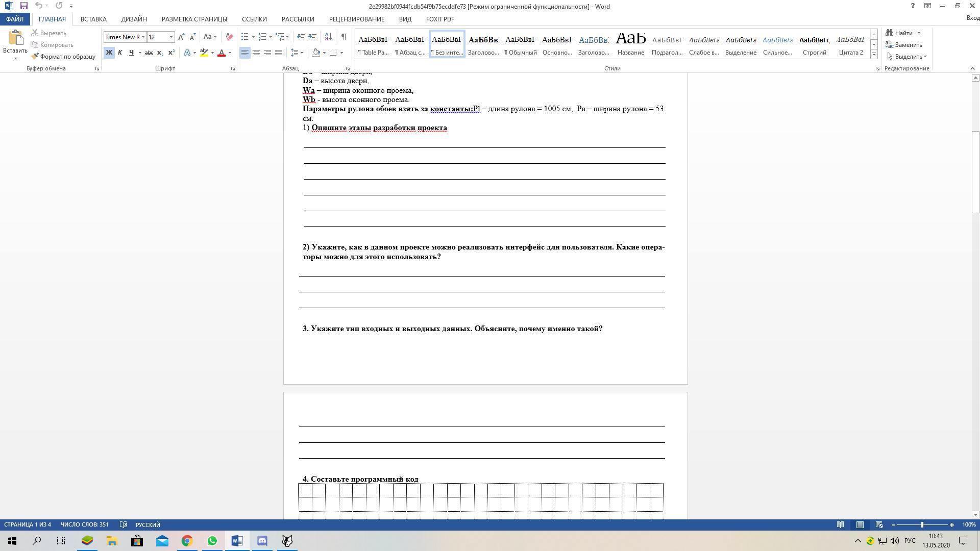Screen dimensions: 980x551
Task: Open the font size dropdown
Action: tap(171, 37)
